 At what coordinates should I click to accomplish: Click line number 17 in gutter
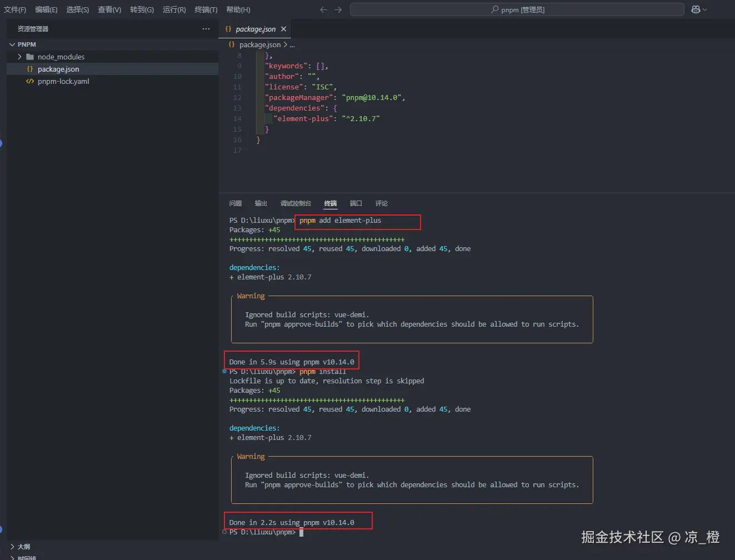(x=237, y=150)
